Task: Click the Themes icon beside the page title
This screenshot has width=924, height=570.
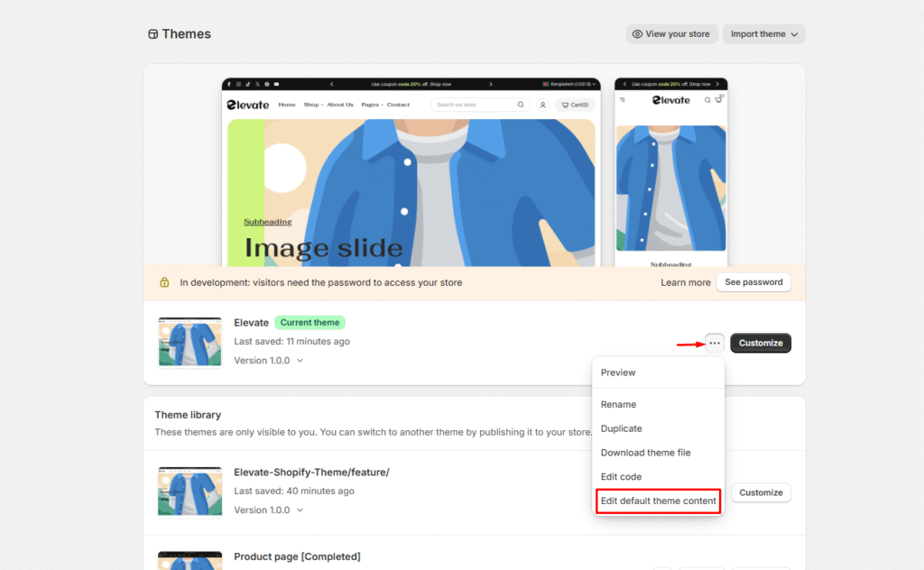Action: point(153,34)
